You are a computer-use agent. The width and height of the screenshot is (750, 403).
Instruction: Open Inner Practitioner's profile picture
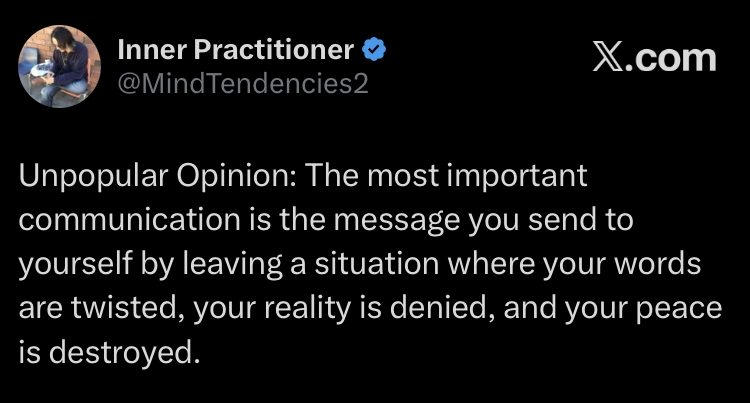(59, 66)
